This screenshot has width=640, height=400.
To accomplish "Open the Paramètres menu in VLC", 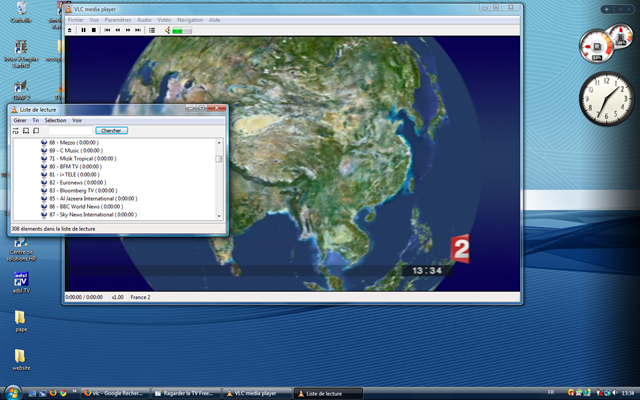I will click(118, 20).
